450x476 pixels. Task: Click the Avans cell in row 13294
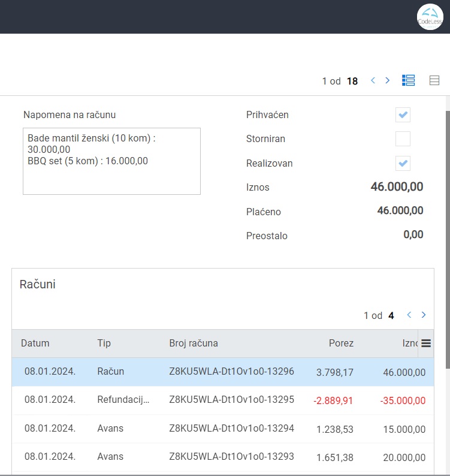click(110, 428)
